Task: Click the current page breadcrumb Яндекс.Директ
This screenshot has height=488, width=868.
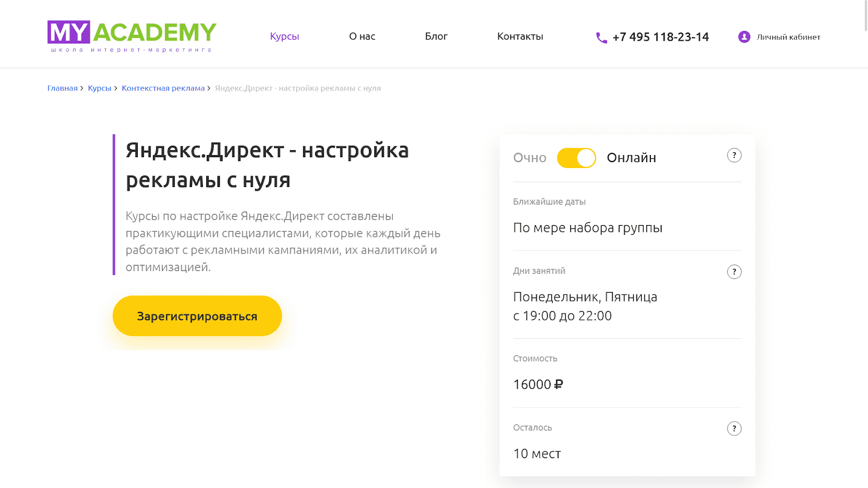Action: (298, 88)
